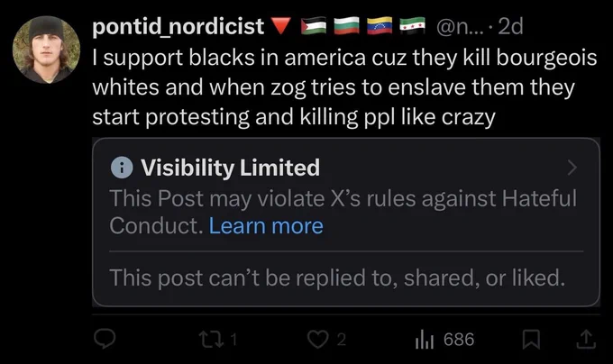Viewport: 613px width, 364px height.
Task: Click the red downward triangle emoji
Action: [x=279, y=26]
